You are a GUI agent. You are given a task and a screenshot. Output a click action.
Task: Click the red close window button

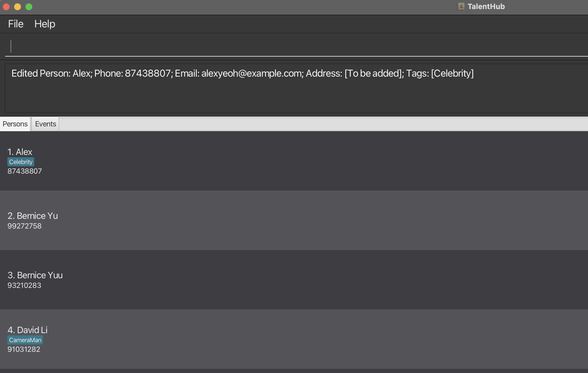point(6,7)
